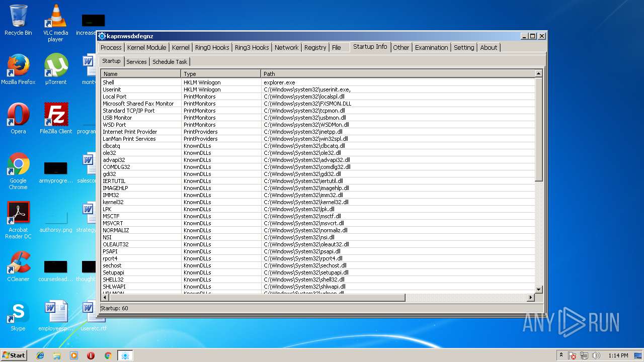Open the Ring0 Hooks tab
Viewport: 644px width, 362px height.
[212, 47]
